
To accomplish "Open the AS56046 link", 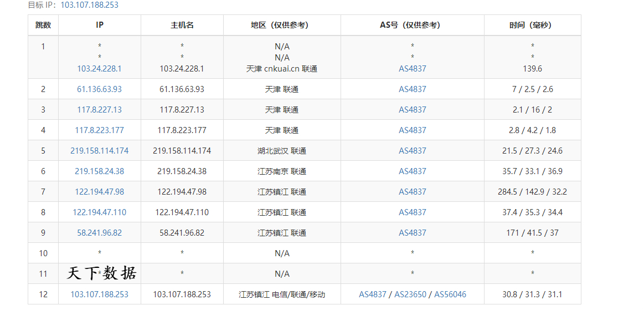I will tap(450, 294).
